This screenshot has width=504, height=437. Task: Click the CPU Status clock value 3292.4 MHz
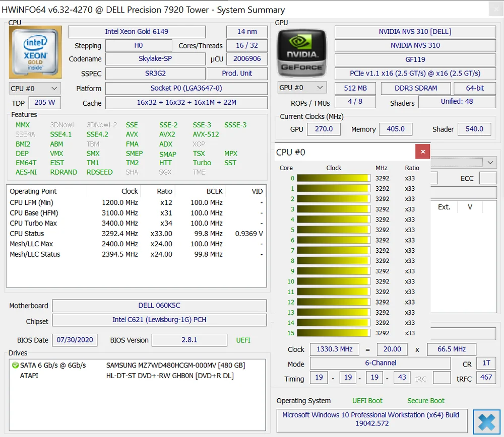(x=119, y=234)
